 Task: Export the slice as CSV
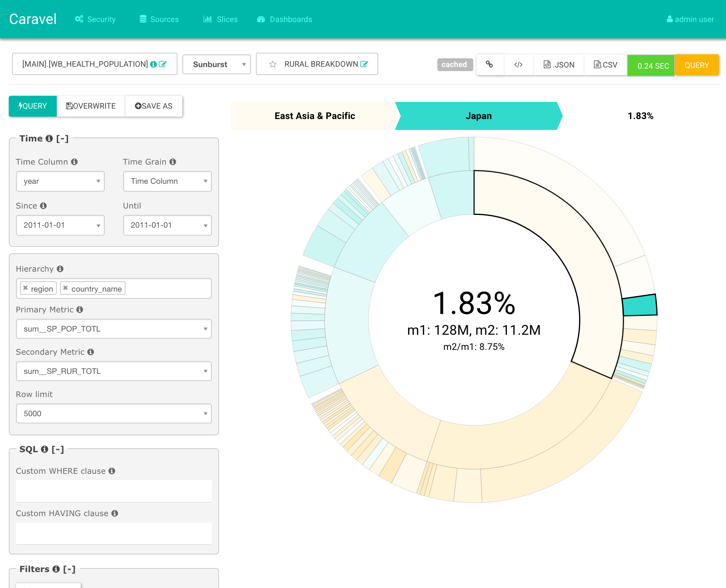pos(605,64)
